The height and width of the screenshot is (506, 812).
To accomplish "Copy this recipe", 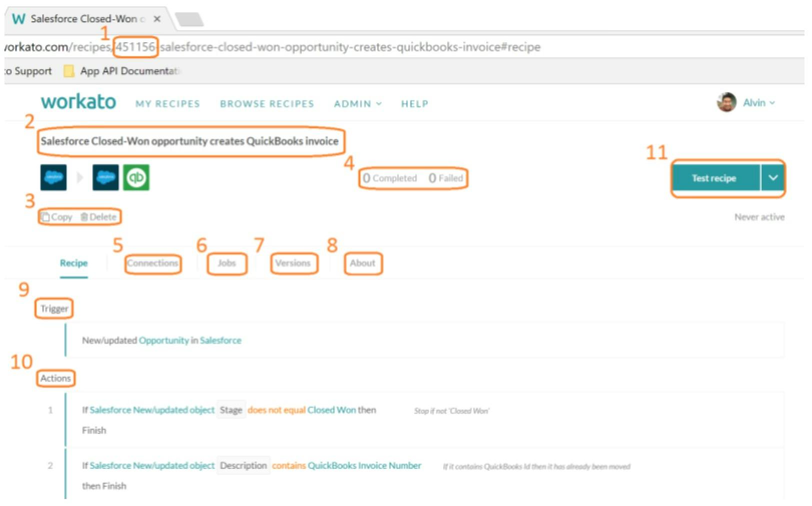I will click(x=57, y=217).
